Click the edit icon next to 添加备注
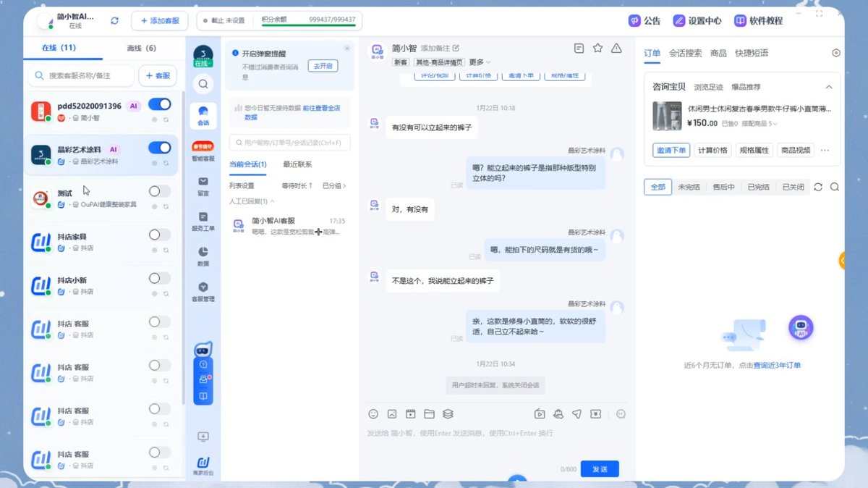Image resolution: width=868 pixels, height=488 pixels. [x=456, y=48]
